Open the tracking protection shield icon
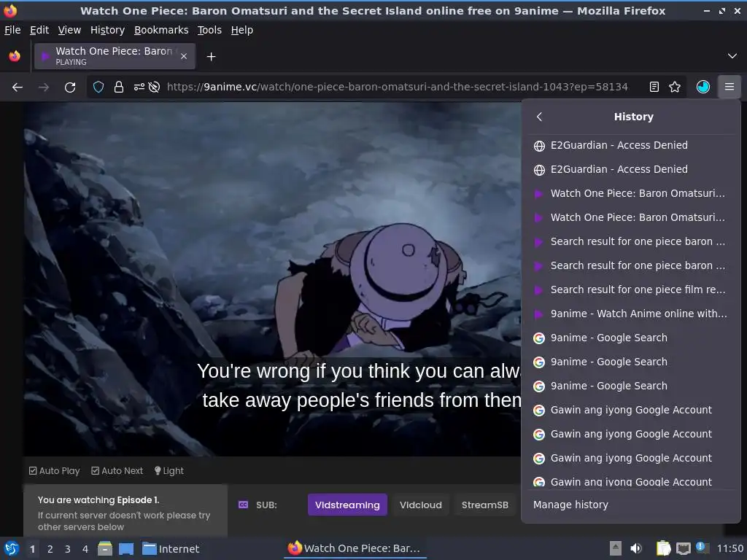Viewport: 747px width, 560px height. 98,87
